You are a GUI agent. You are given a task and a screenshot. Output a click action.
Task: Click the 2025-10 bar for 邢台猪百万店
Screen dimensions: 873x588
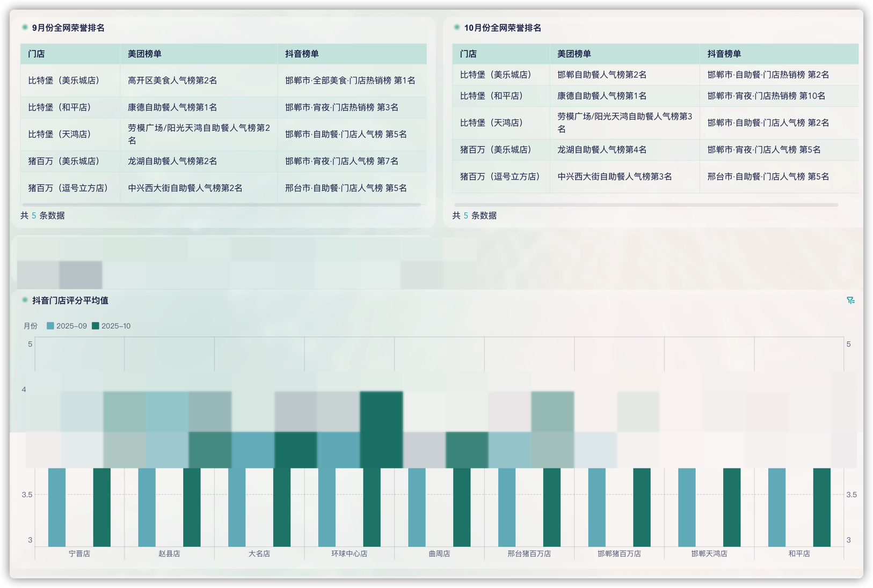(x=551, y=507)
